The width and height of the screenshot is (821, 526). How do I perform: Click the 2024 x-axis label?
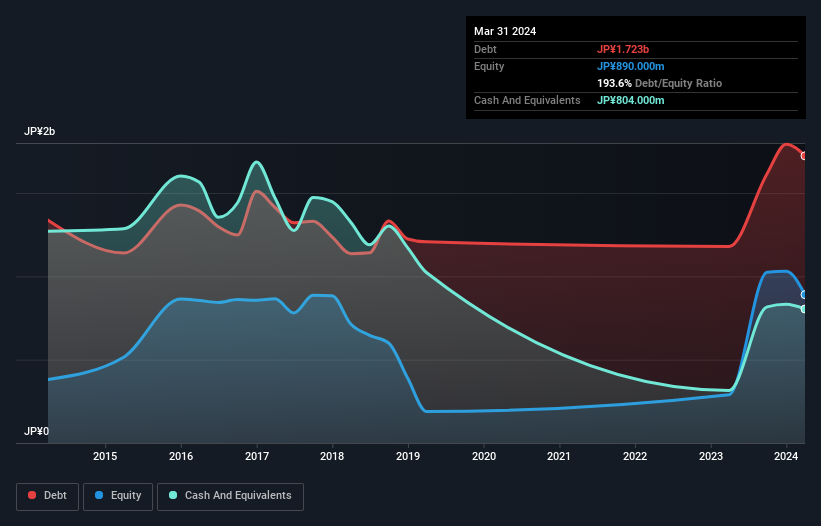(x=786, y=456)
